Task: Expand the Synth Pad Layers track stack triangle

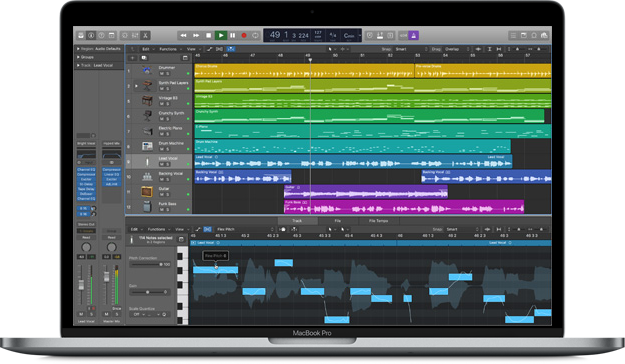Action: pos(136,86)
